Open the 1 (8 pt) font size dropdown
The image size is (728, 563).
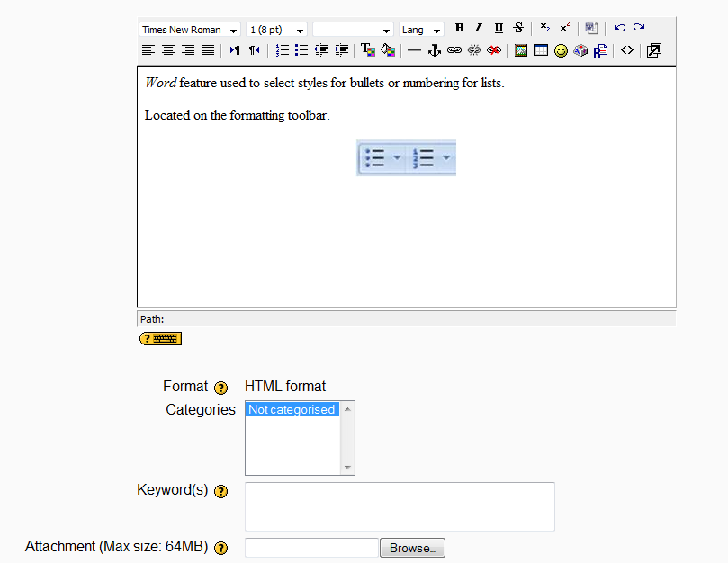click(277, 30)
